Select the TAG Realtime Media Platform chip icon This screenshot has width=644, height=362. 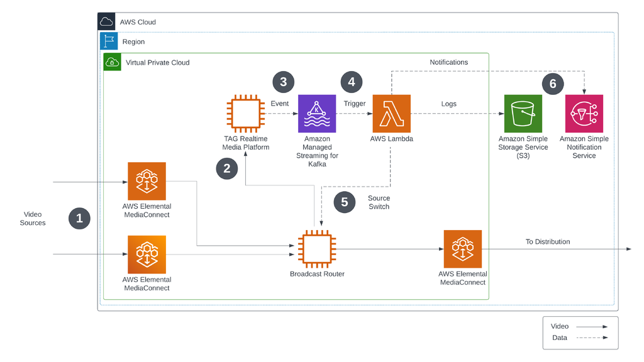coord(245,114)
